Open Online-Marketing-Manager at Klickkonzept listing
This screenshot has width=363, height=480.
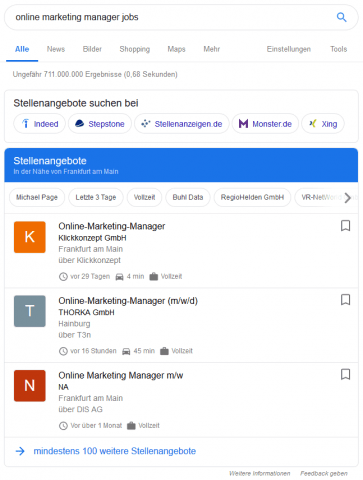pos(181,251)
